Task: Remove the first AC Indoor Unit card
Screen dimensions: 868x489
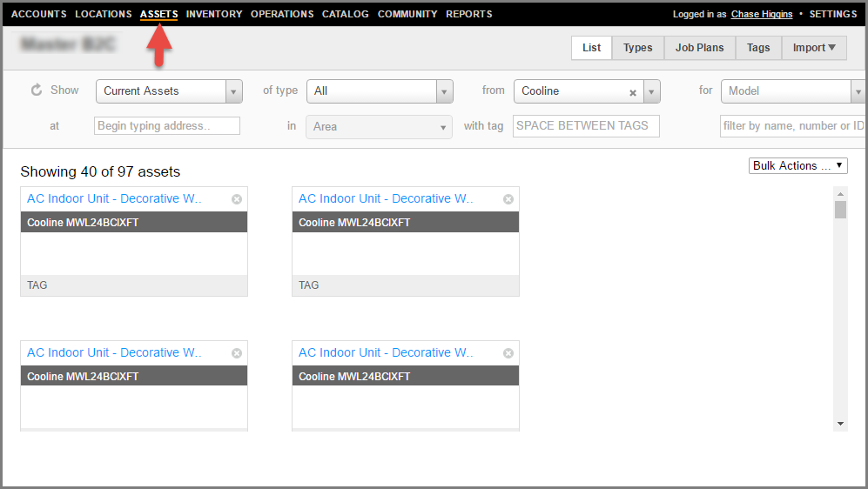Action: click(237, 199)
